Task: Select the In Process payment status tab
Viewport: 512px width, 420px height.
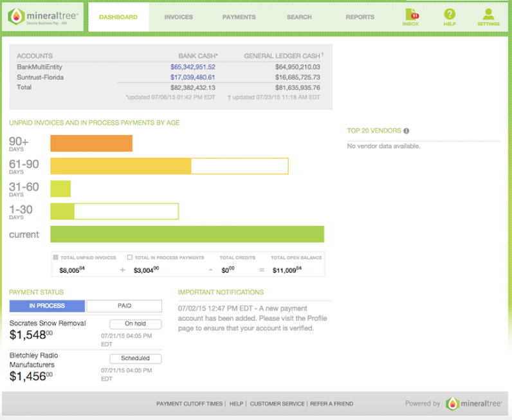Action: coord(47,306)
